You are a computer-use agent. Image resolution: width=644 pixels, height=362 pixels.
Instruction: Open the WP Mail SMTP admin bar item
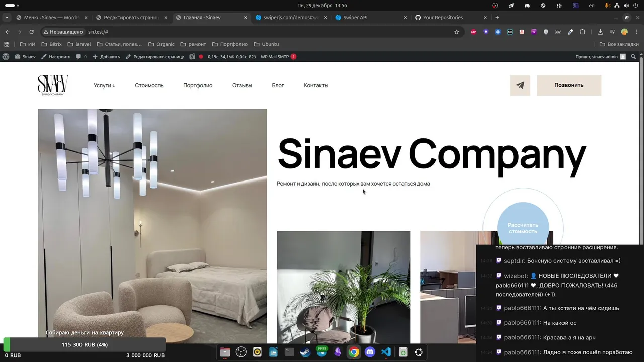coord(278,57)
